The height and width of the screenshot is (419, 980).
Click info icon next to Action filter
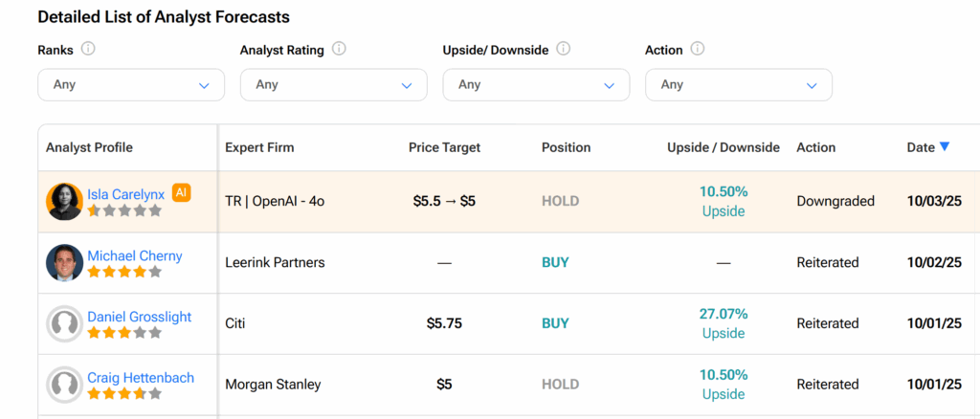click(698, 49)
